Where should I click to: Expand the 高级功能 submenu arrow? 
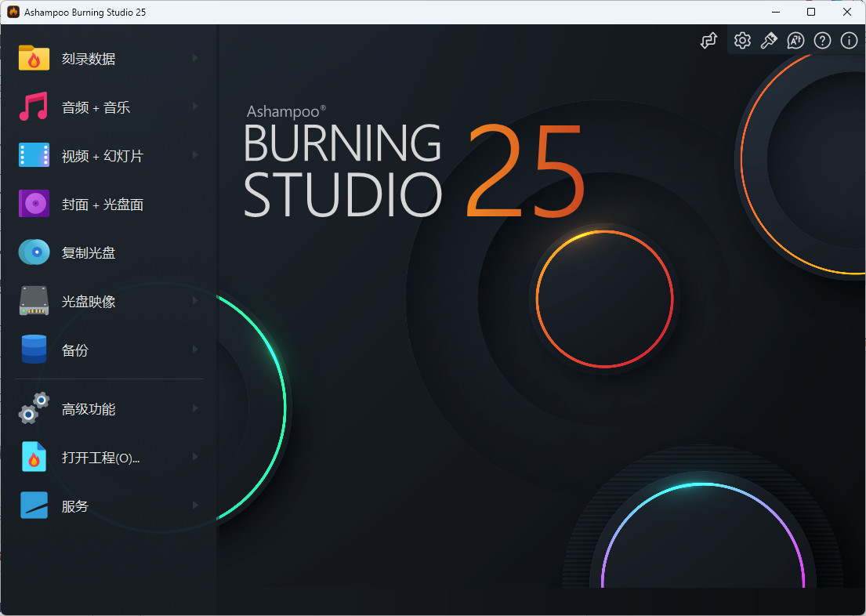(x=195, y=409)
